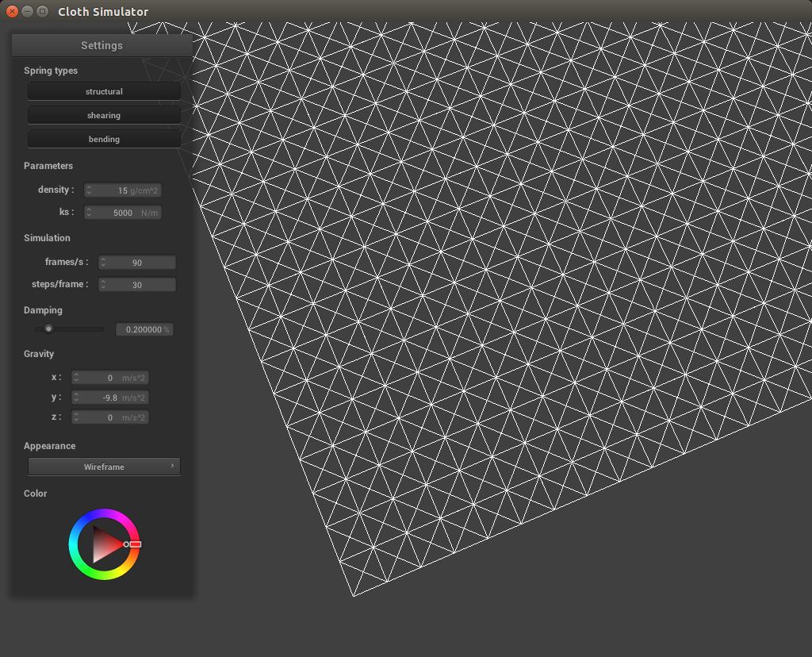Click the steps/frame spinner arrows
Image resolution: width=812 pixels, height=657 pixels.
coord(103,285)
